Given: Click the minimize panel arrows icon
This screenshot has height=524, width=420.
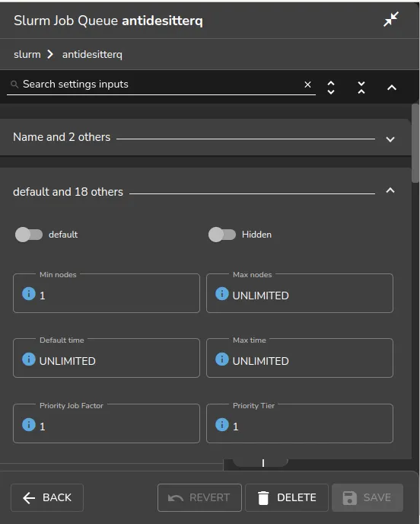Looking at the screenshot, I should 390,19.
